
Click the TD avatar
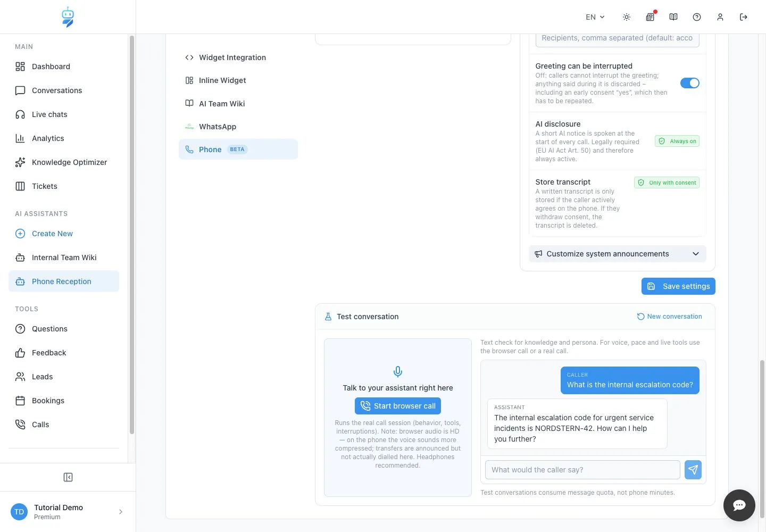point(19,512)
